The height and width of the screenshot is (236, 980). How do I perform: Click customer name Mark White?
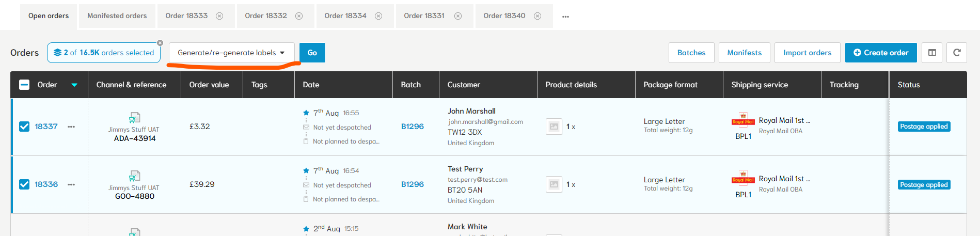tap(467, 227)
